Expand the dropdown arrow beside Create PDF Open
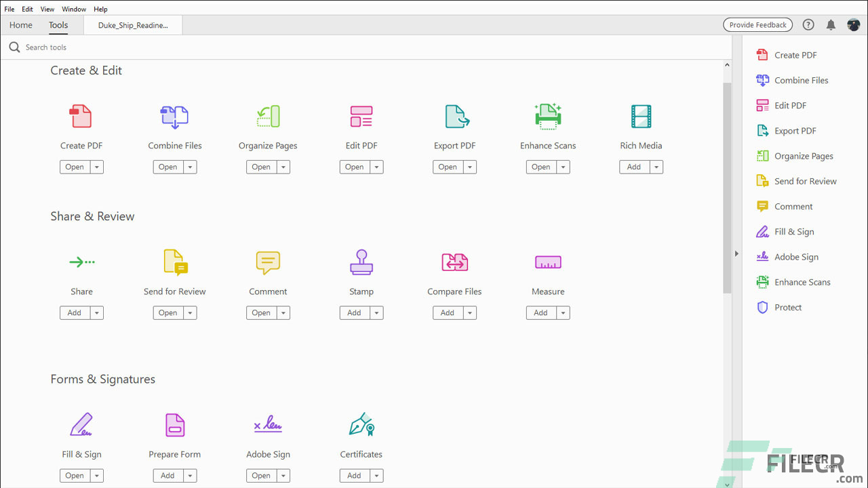This screenshot has width=868, height=488. point(97,167)
